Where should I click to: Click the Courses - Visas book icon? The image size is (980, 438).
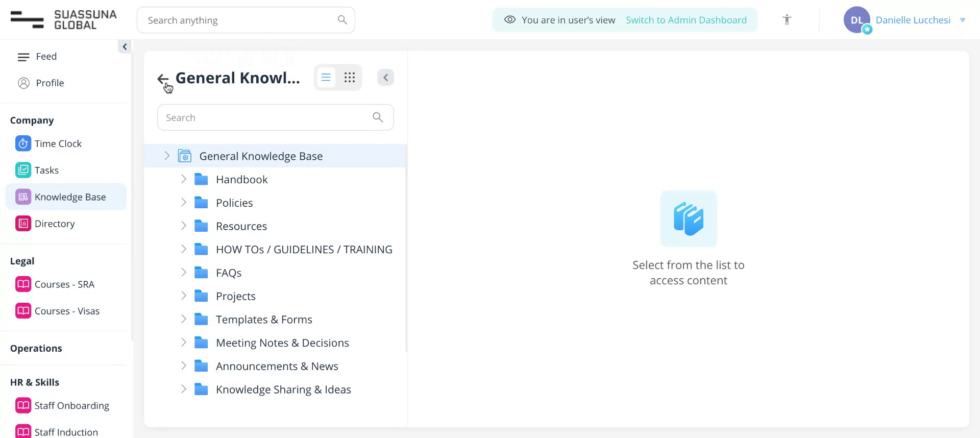point(23,311)
